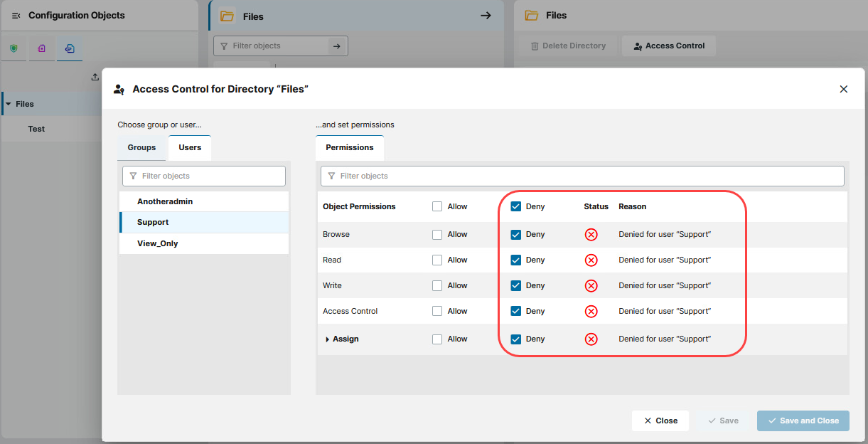Select the Permissions tab
868x444 pixels.
(x=349, y=147)
